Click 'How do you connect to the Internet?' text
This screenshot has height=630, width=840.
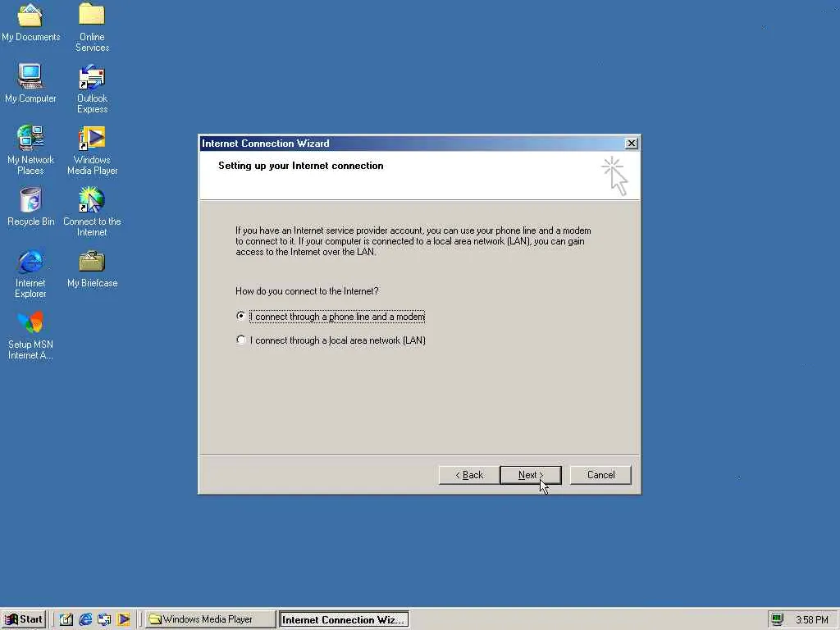pyautogui.click(x=307, y=291)
